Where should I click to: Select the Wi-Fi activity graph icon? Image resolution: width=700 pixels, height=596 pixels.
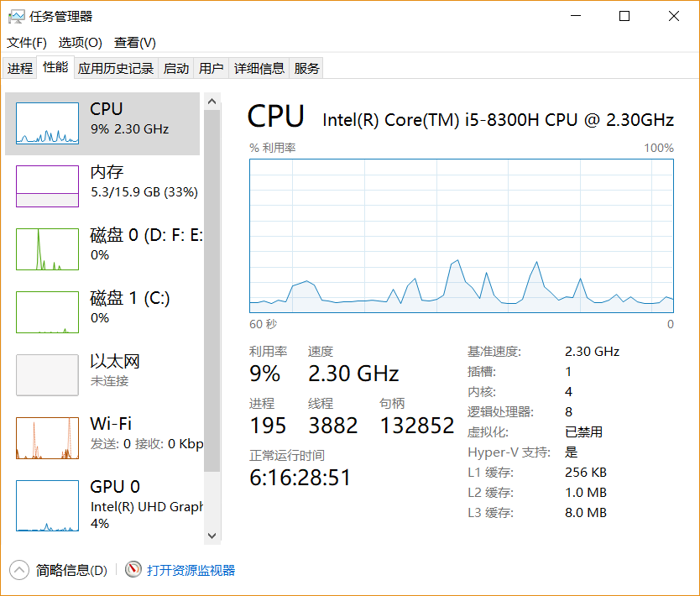pyautogui.click(x=47, y=438)
